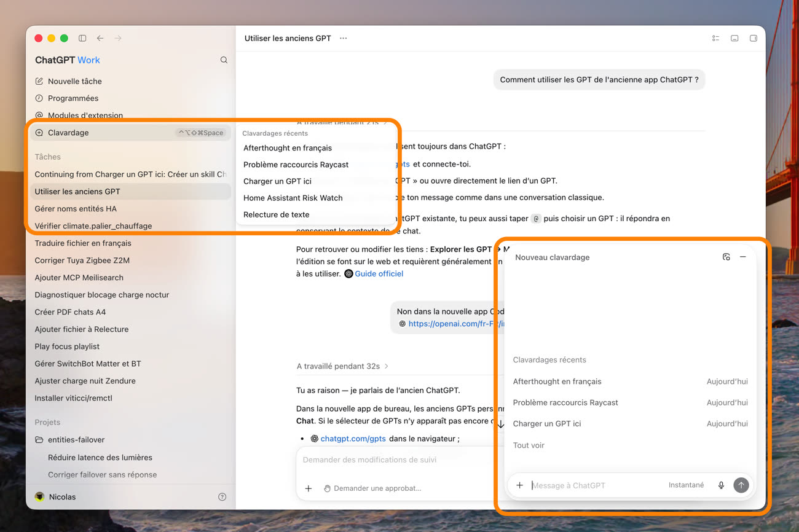
Task: Minimize the Nouveau clavardage popup
Action: click(743, 257)
